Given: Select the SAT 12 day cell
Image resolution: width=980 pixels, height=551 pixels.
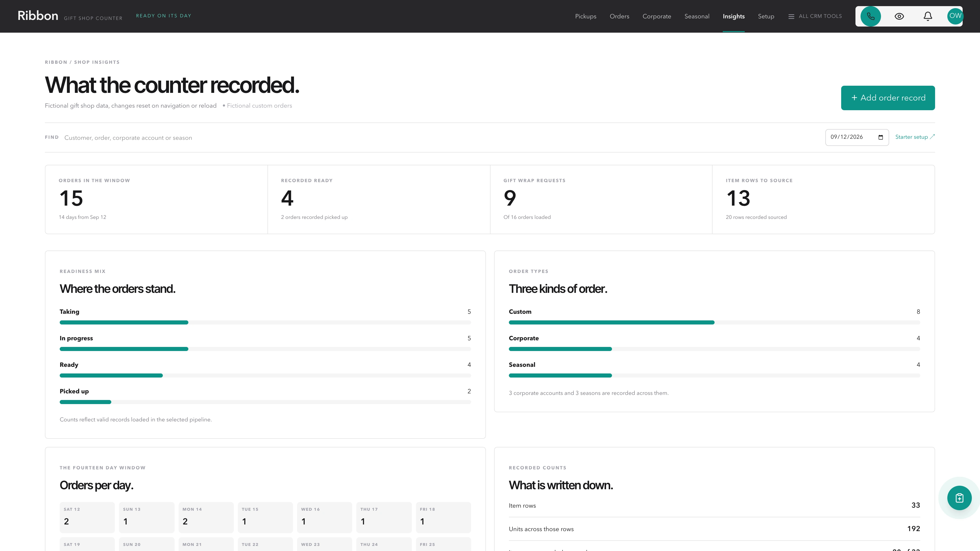Looking at the screenshot, I should tap(87, 517).
